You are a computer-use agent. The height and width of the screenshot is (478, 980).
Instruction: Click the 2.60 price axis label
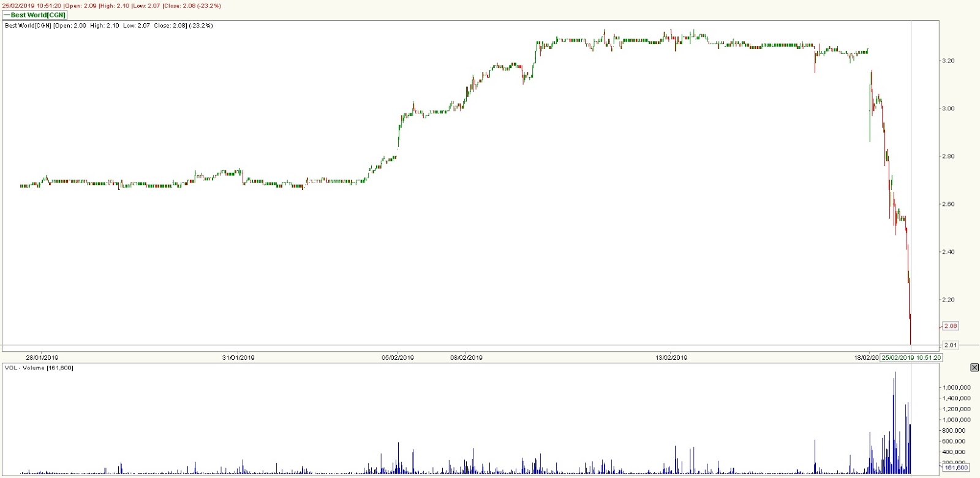point(949,204)
